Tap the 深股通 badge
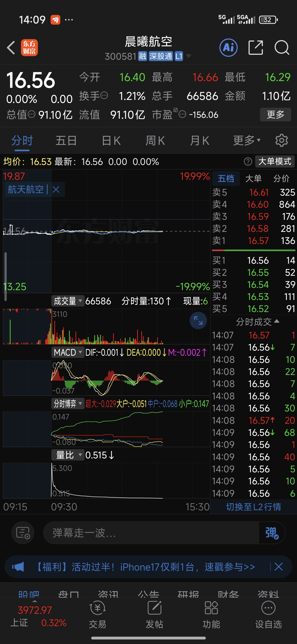The image size is (297, 644). [x=161, y=56]
